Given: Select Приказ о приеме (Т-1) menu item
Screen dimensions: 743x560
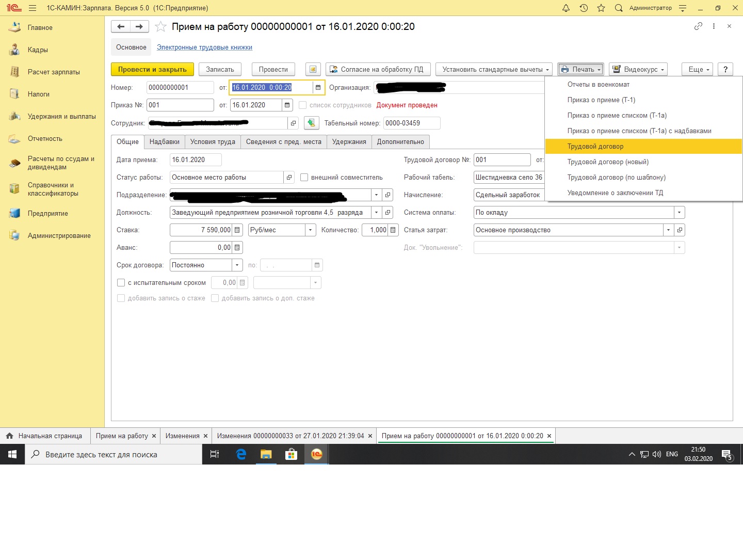Looking at the screenshot, I should 601,100.
